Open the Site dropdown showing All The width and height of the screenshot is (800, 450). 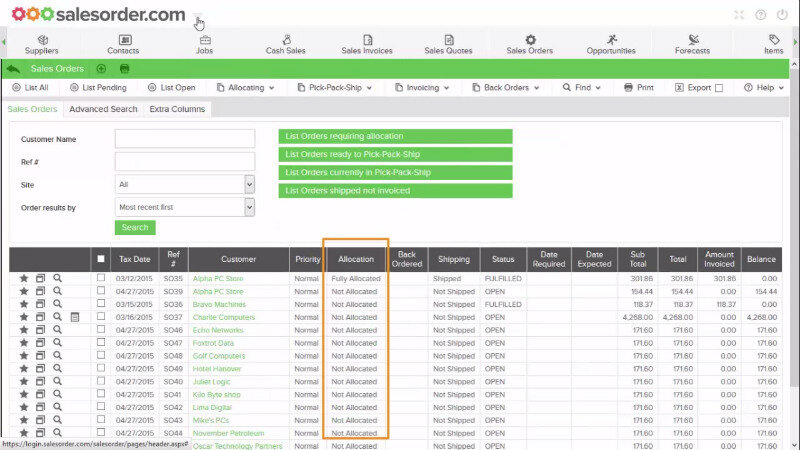point(184,184)
